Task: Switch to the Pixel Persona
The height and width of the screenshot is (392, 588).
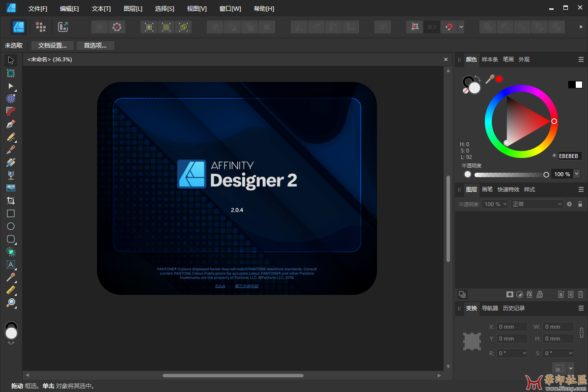Action: point(40,27)
